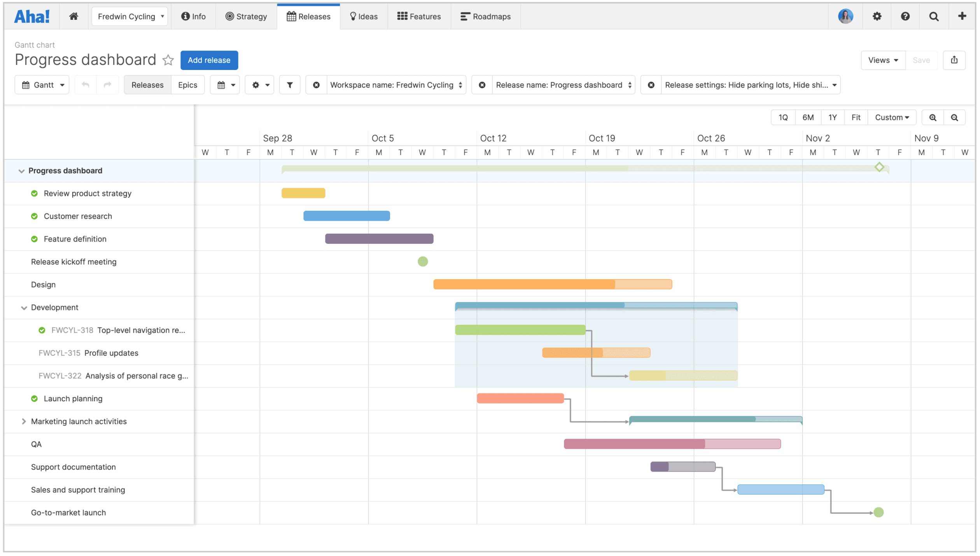Screen dimensions: 980x556
Task: Click the plus add icon in top bar
Action: [962, 16]
